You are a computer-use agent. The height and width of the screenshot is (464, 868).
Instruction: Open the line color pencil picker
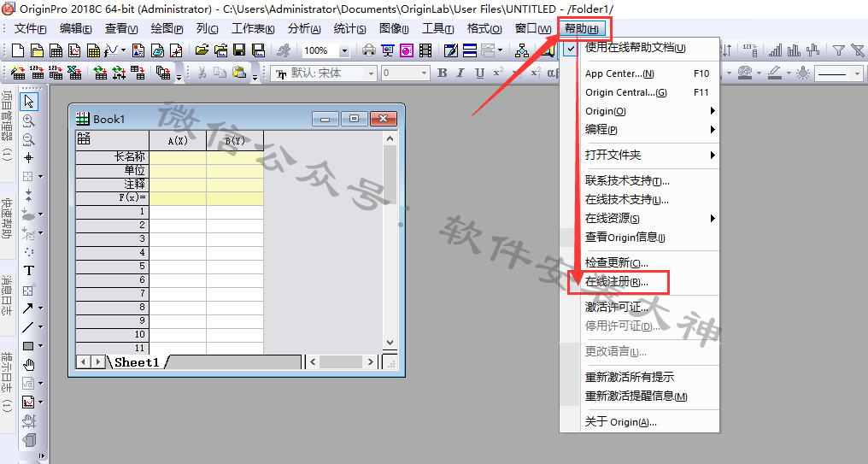(775, 73)
